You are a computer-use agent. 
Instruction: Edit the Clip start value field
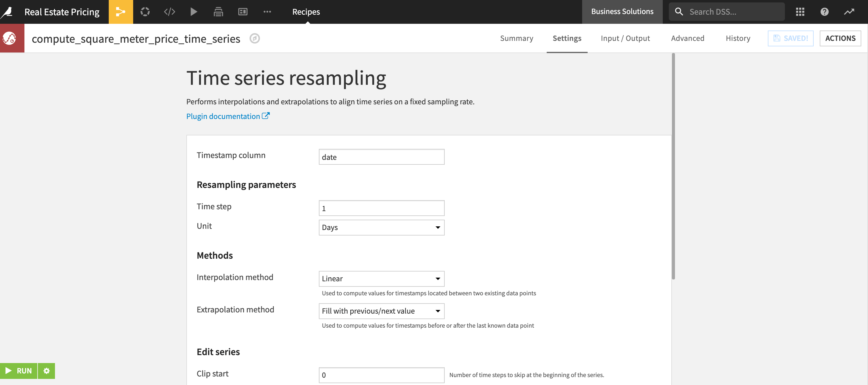(381, 375)
